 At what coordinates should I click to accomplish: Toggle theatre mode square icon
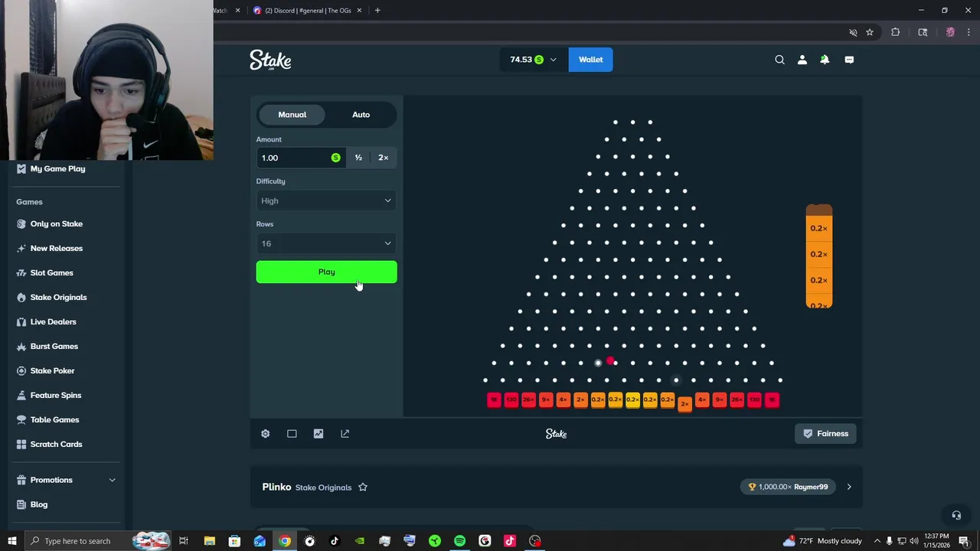point(292,434)
